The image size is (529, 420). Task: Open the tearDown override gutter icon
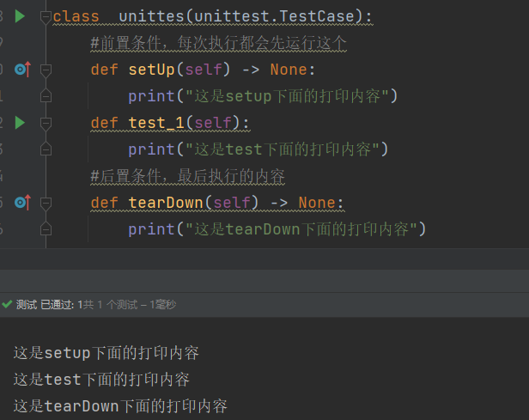coord(22,203)
